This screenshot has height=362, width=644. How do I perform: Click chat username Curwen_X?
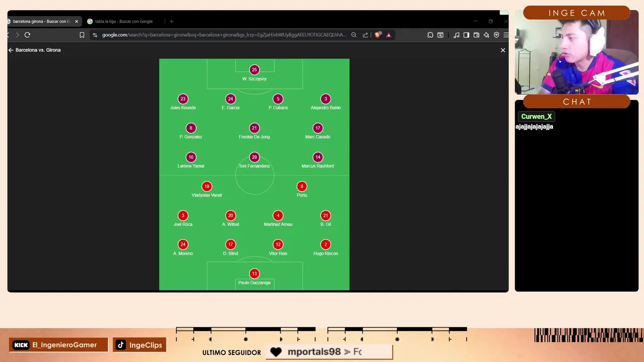536,116
